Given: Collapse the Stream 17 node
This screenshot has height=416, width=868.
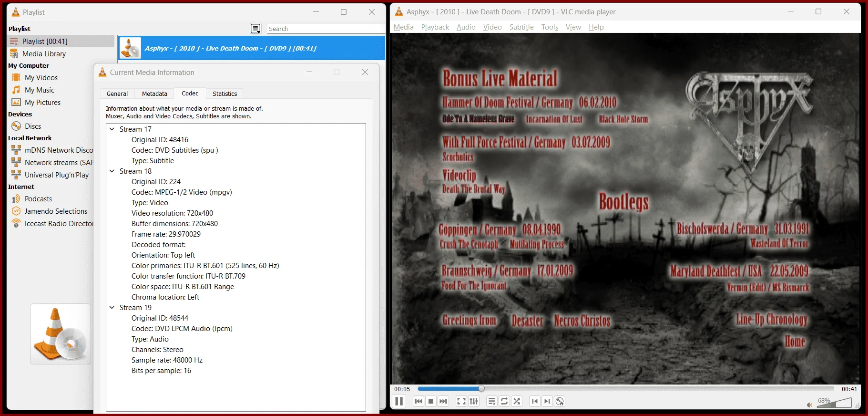Looking at the screenshot, I should (112, 129).
